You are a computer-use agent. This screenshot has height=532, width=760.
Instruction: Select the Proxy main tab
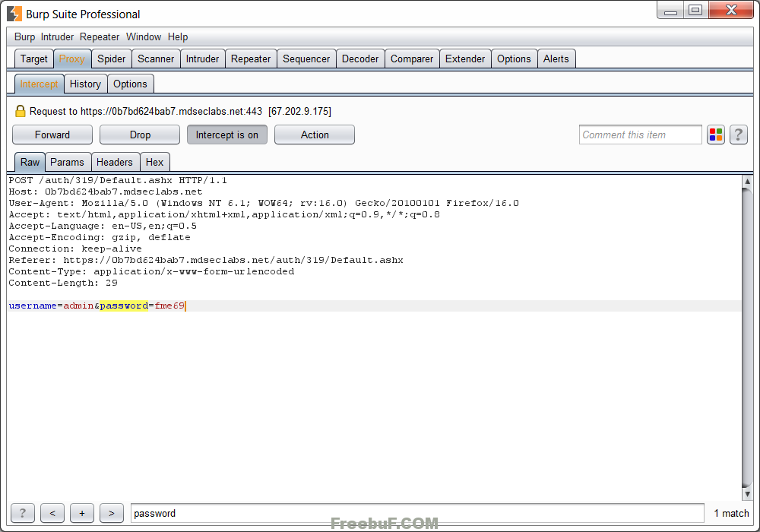[x=71, y=59]
